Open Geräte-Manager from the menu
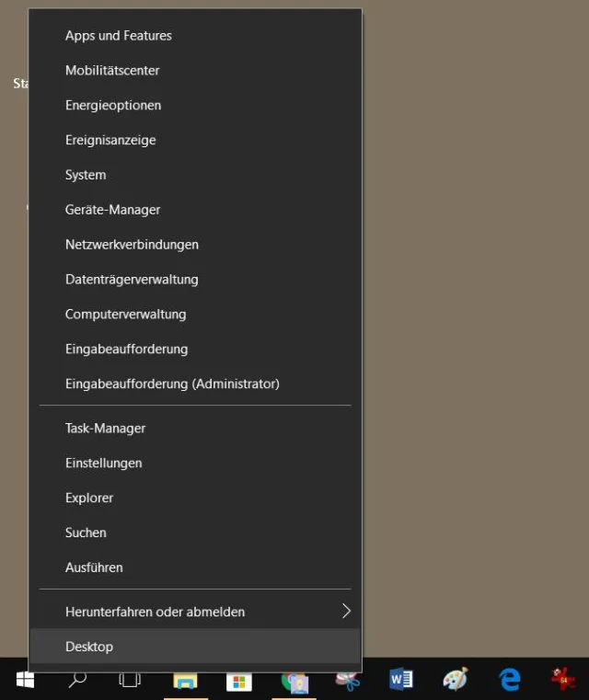This screenshot has width=589, height=700. (112, 210)
